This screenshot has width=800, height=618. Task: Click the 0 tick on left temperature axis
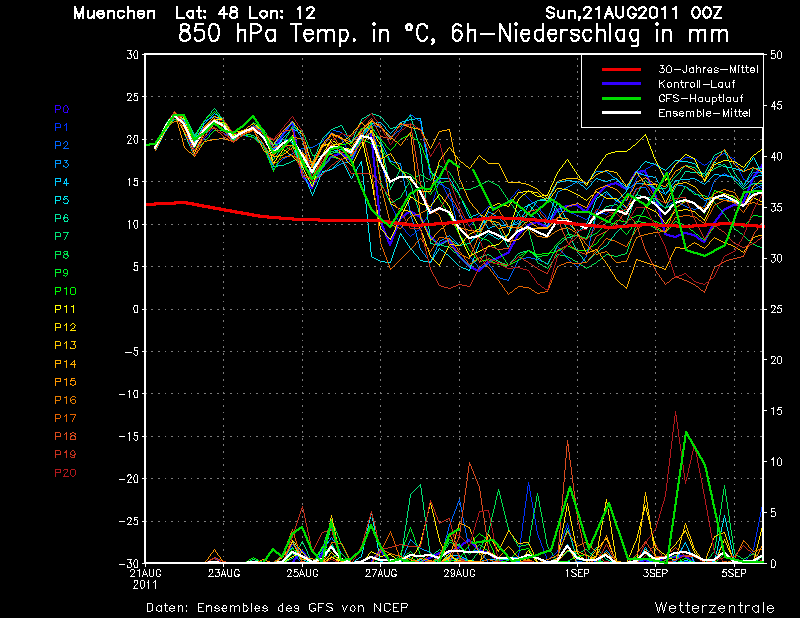click(135, 309)
